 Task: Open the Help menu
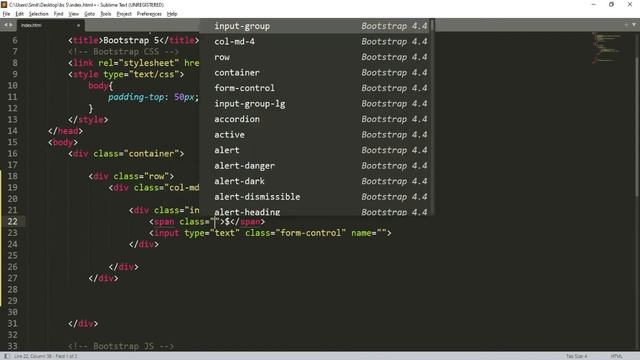(172, 14)
